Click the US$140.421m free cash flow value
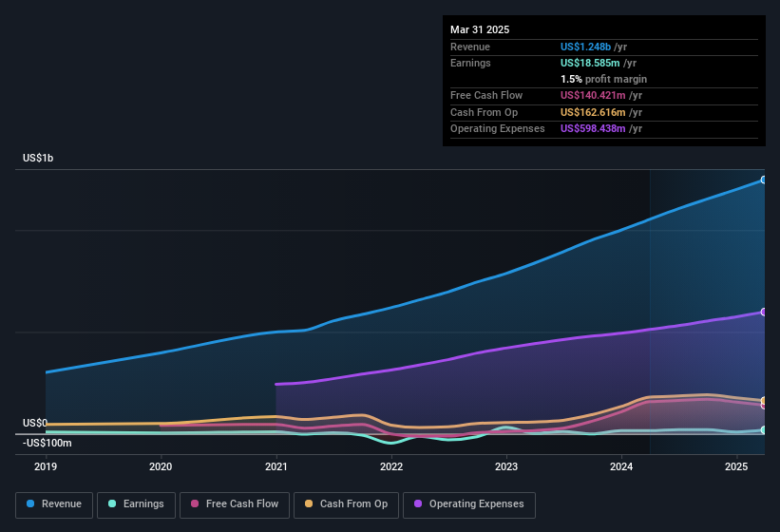The image size is (780, 532). [593, 95]
